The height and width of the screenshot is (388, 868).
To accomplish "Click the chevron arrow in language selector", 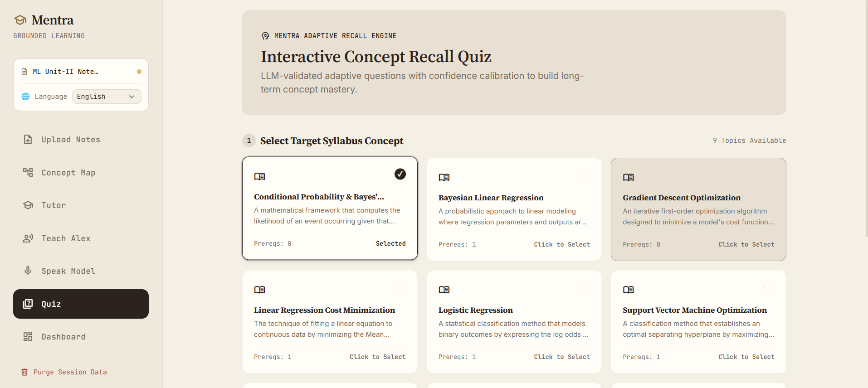I will coord(132,97).
